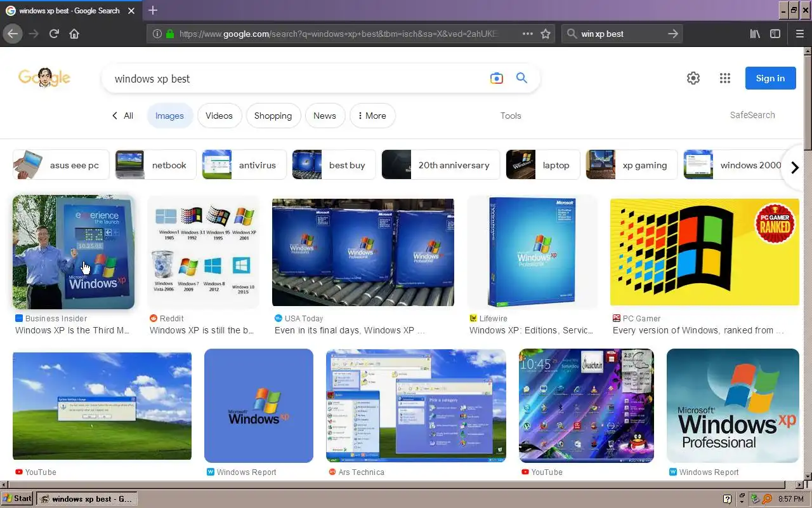Viewport: 812px width, 508px height.
Task: Open Google quick settings gear
Action: pos(693,78)
